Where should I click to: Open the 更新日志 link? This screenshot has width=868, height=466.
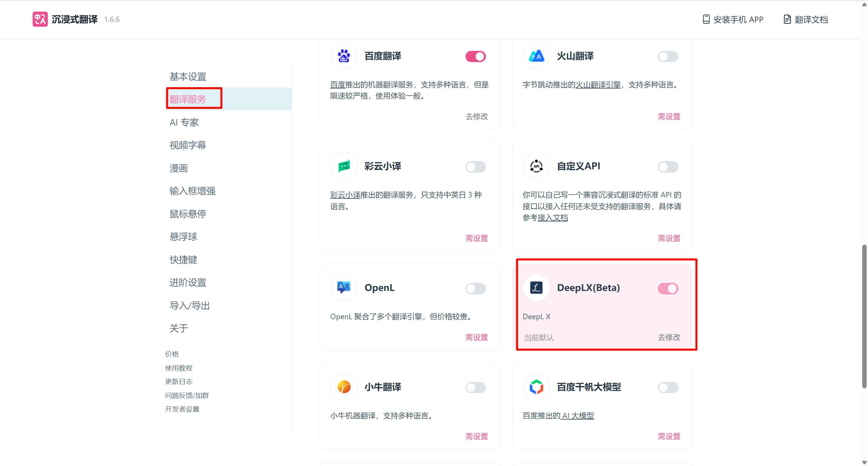point(179,382)
